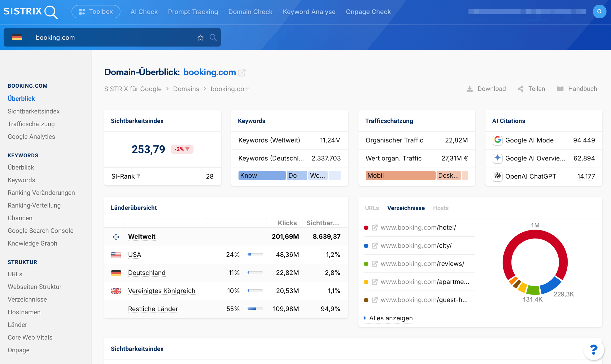The height and width of the screenshot is (364, 611).
Task: Click the Do keyword intent bar segment
Action: coord(297,176)
